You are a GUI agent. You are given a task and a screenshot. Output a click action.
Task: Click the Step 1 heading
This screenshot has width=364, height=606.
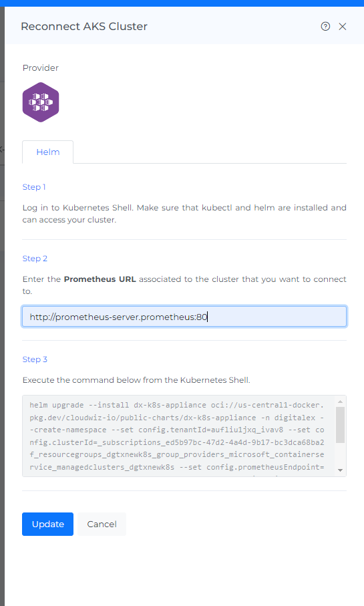pos(34,187)
